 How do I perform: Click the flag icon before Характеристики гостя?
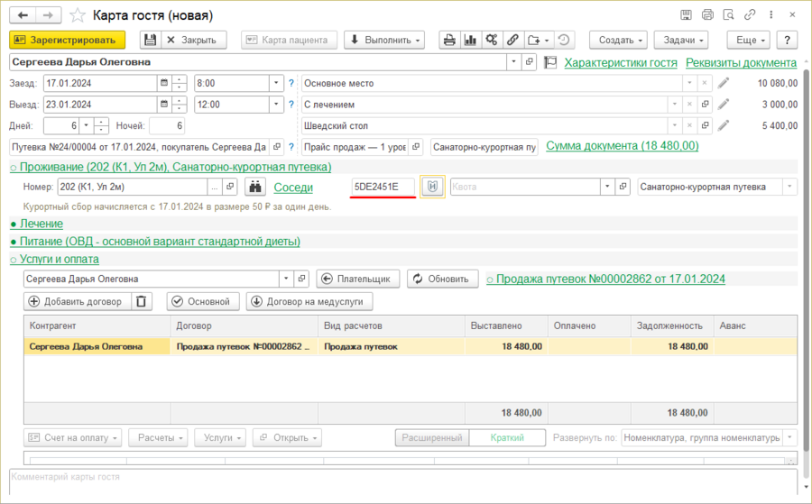pos(550,62)
